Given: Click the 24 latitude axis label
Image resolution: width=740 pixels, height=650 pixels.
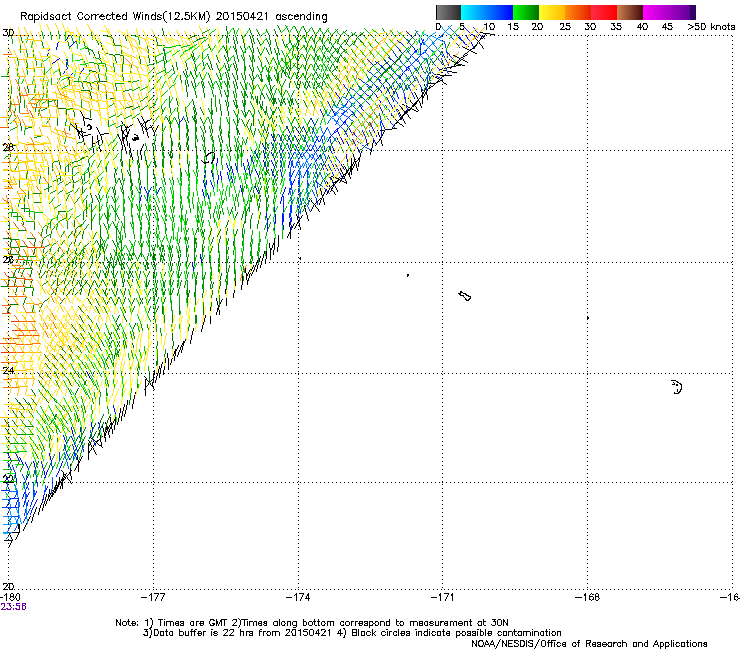Looking at the screenshot, I should pyautogui.click(x=8, y=371).
